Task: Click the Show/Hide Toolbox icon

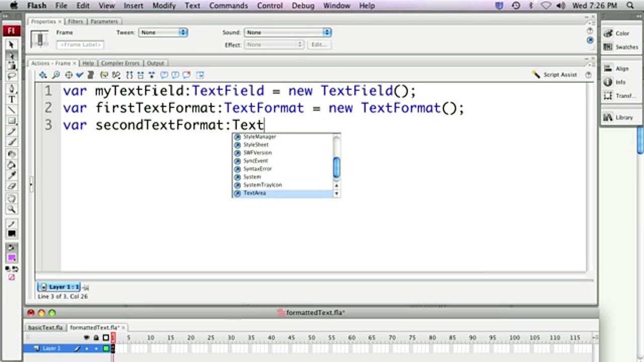Action: coord(200,75)
